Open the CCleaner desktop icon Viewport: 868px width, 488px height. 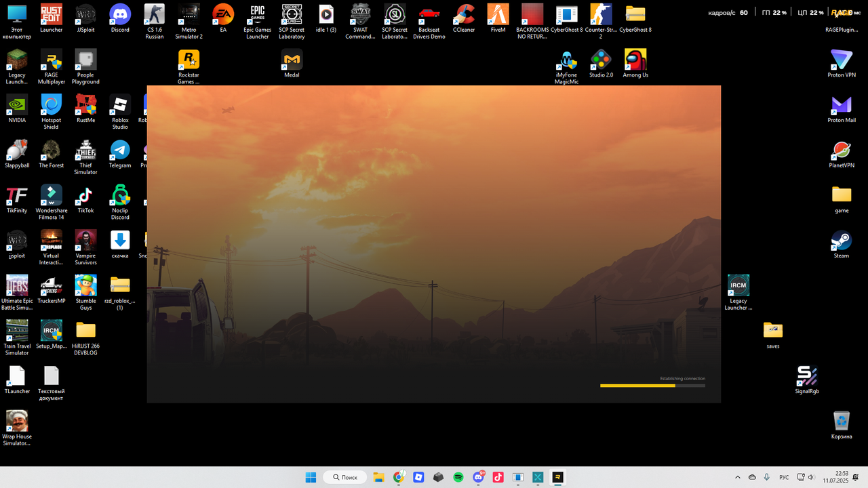click(x=464, y=19)
